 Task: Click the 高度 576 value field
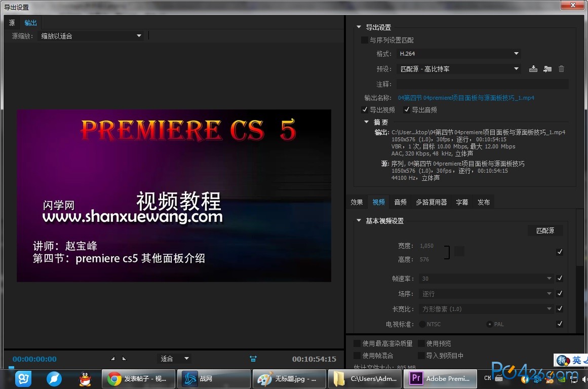pos(424,259)
